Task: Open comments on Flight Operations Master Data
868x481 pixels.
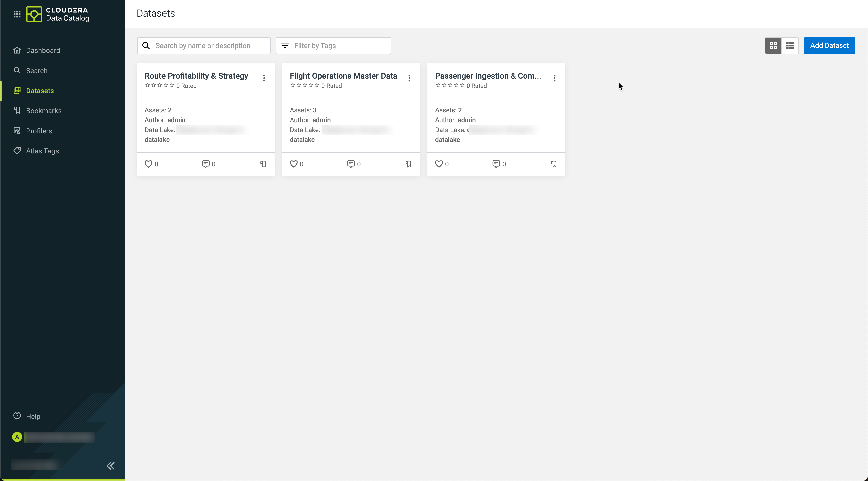Action: [x=351, y=164]
